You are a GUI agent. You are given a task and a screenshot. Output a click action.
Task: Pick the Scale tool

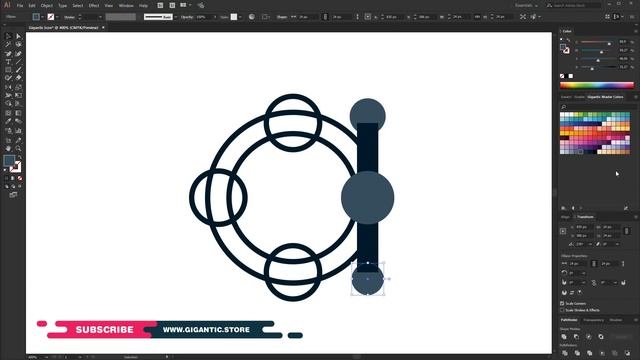coord(18,87)
